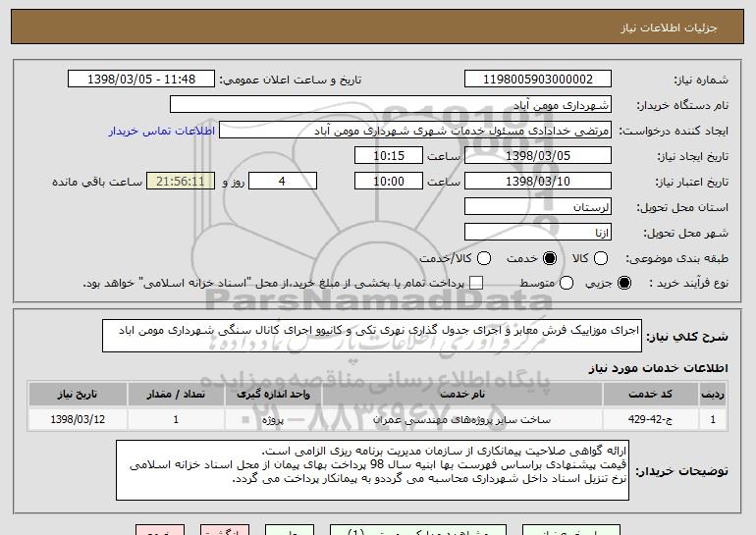This screenshot has height=535, width=756.
Task: Choose the جزیی purchase process option
Action: pos(624,284)
